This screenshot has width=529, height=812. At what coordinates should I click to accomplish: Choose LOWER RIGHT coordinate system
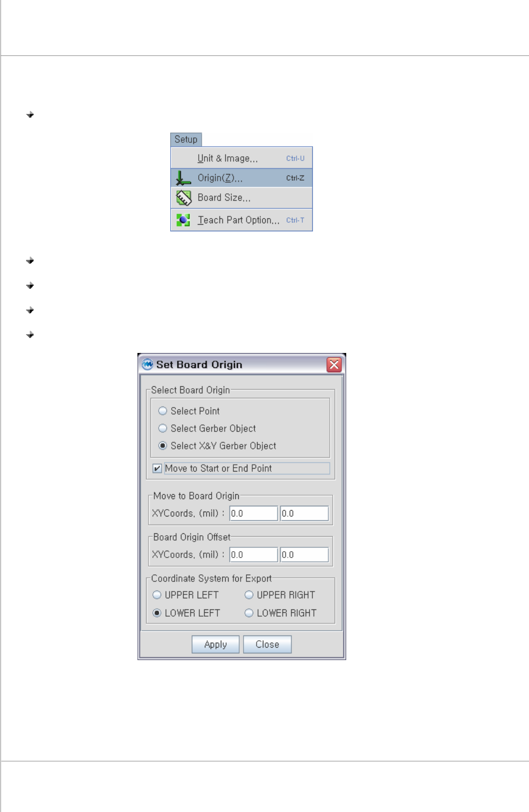(249, 613)
